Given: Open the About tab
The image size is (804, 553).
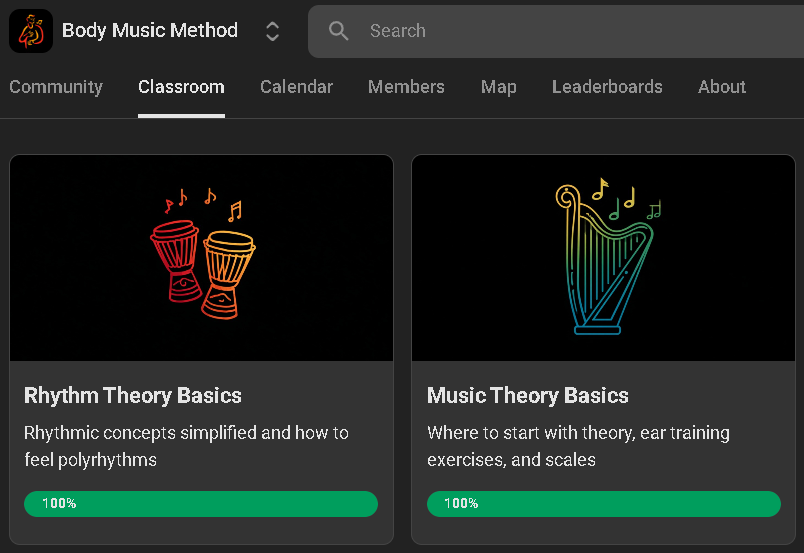Looking at the screenshot, I should tap(722, 87).
